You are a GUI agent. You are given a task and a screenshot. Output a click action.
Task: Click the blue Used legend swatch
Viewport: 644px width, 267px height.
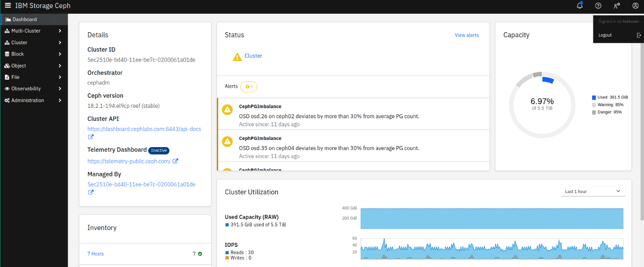(594, 98)
